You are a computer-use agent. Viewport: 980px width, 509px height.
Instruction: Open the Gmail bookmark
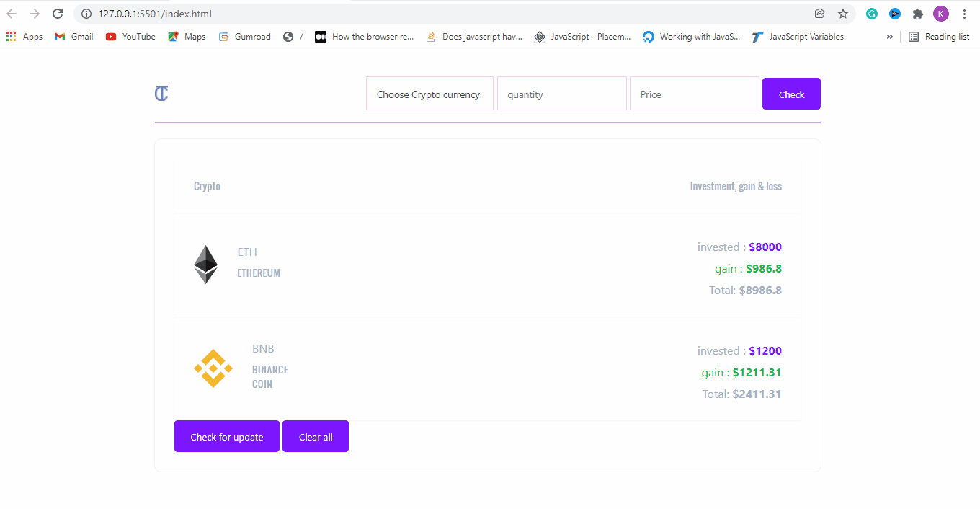[74, 37]
